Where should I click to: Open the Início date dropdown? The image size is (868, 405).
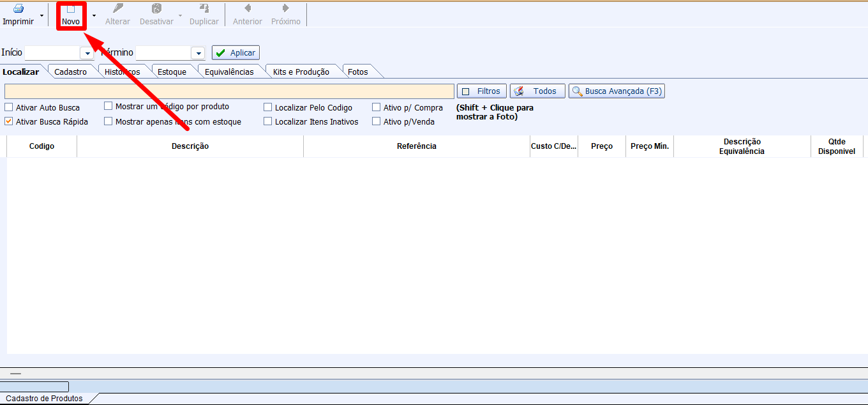click(x=87, y=53)
